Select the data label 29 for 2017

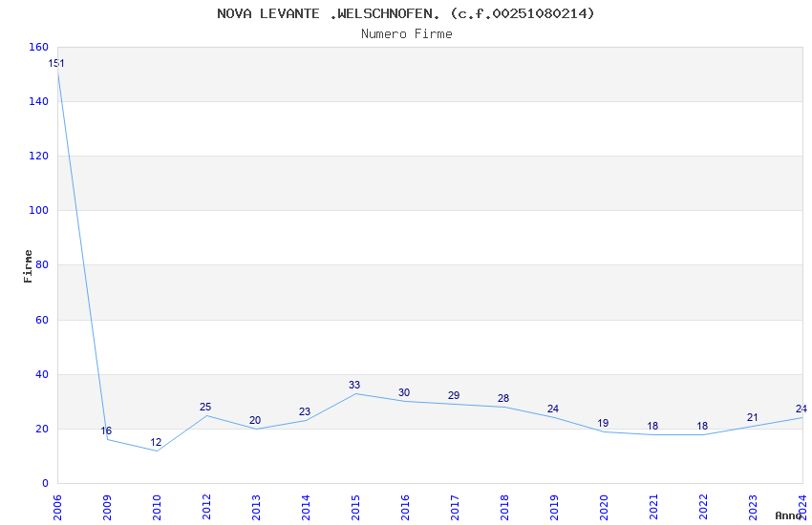454,395
